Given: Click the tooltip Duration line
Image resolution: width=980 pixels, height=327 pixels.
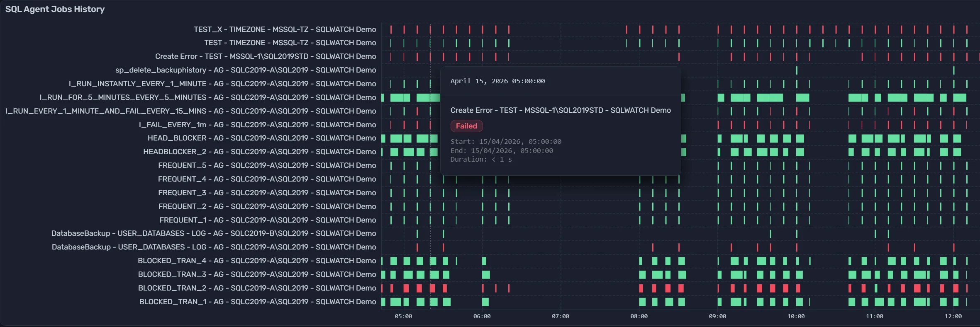Looking at the screenshot, I should click(481, 160).
